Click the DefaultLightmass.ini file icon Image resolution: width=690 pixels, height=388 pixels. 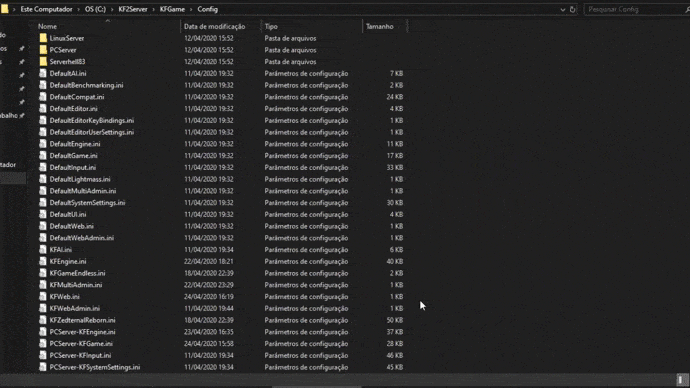(x=43, y=179)
